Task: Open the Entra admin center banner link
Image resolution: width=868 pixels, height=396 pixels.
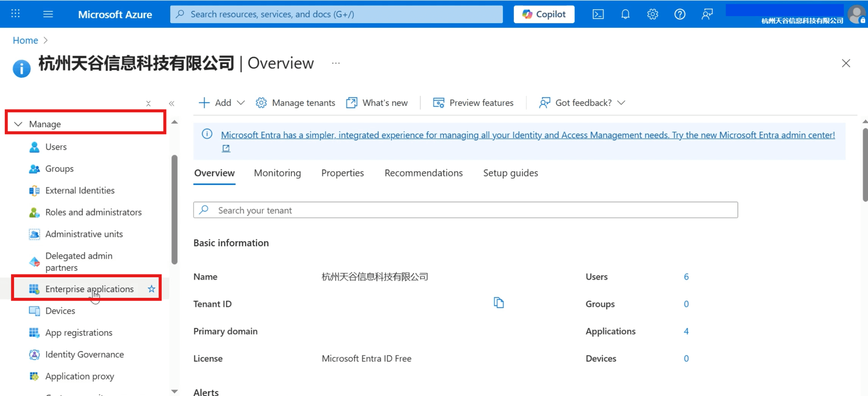Action: (528, 135)
